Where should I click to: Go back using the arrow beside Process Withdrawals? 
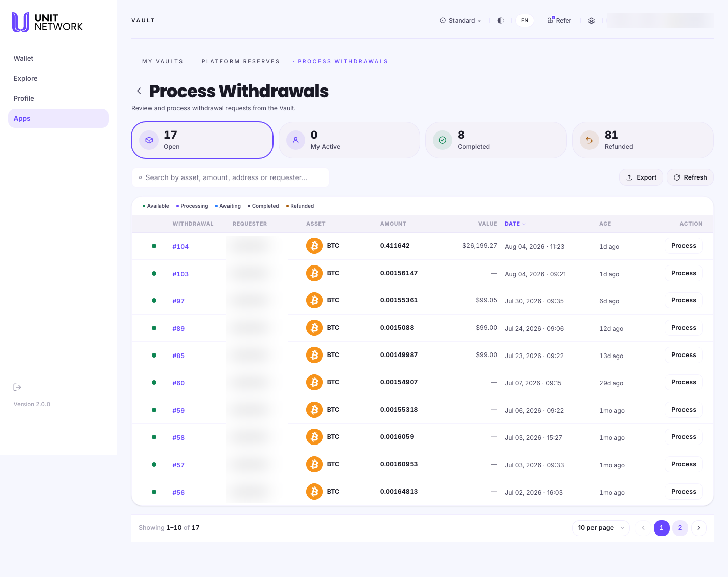pos(139,91)
